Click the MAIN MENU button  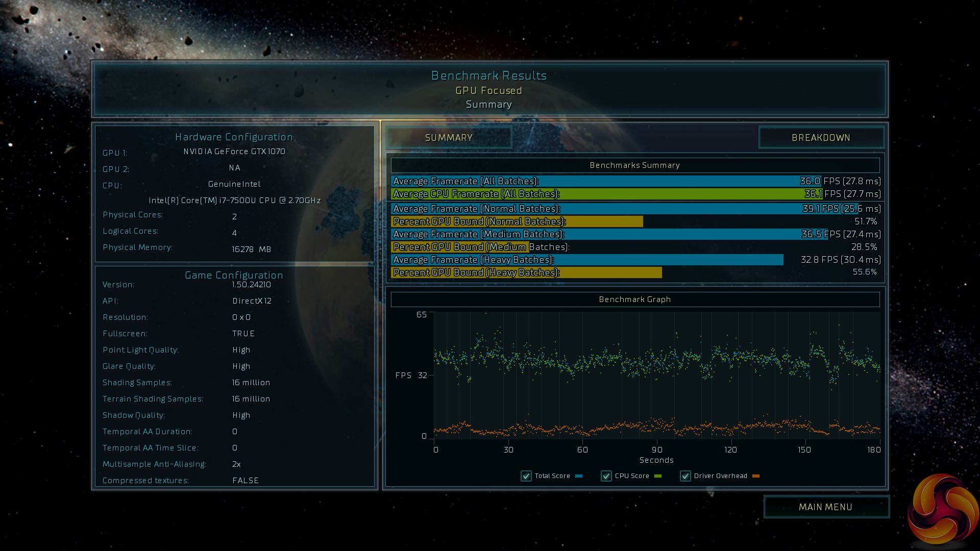tap(825, 507)
